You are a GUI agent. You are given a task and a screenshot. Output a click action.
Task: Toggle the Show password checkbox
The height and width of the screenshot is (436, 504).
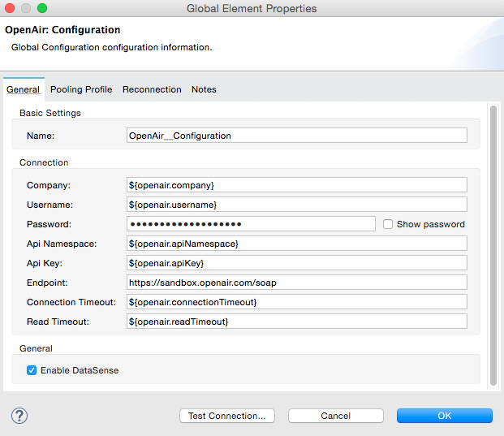click(388, 224)
